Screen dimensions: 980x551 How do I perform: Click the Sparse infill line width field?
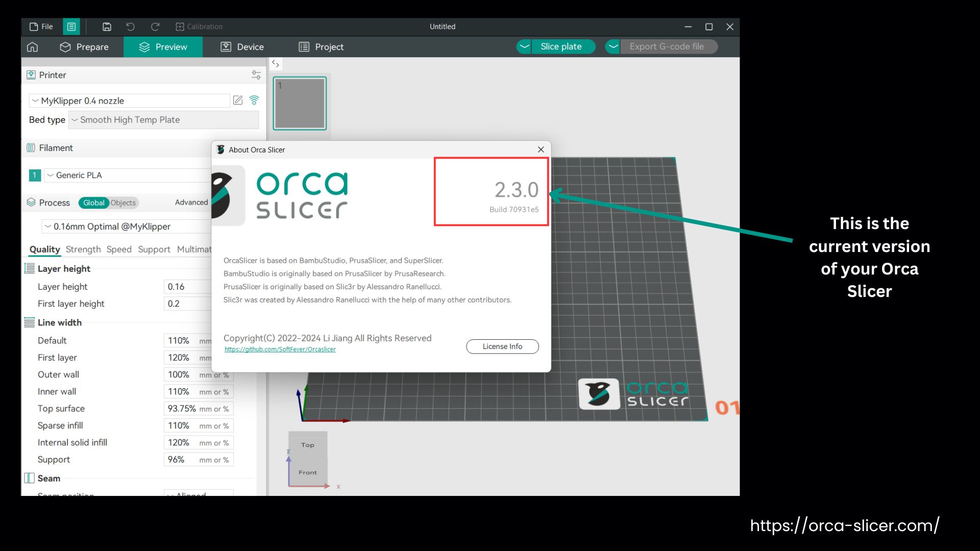(x=199, y=425)
